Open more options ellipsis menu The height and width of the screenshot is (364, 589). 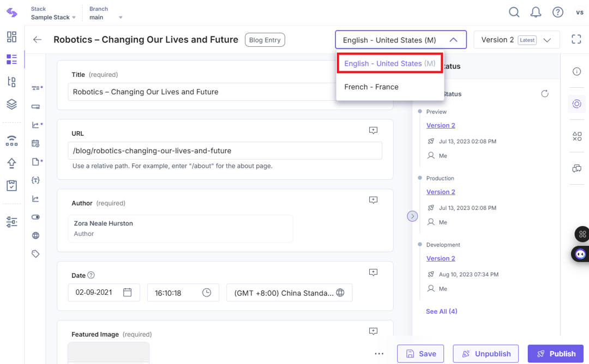(x=379, y=354)
